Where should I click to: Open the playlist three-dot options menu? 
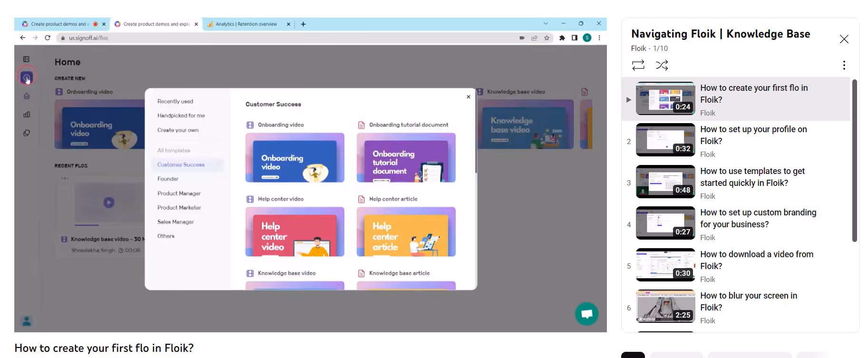coord(844,65)
